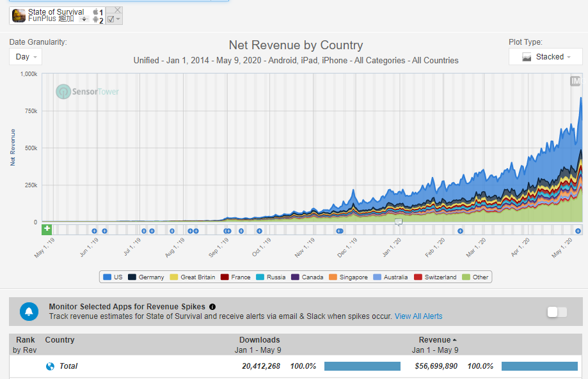Toggle the Canada legend entry
The image size is (588, 379).
[307, 277]
